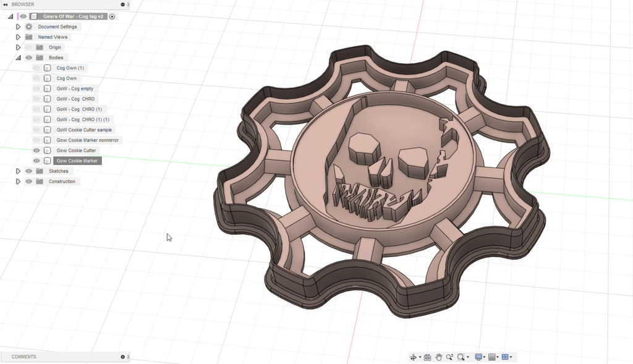Expand the Construction folder
The height and width of the screenshot is (364, 633).
[18, 181]
